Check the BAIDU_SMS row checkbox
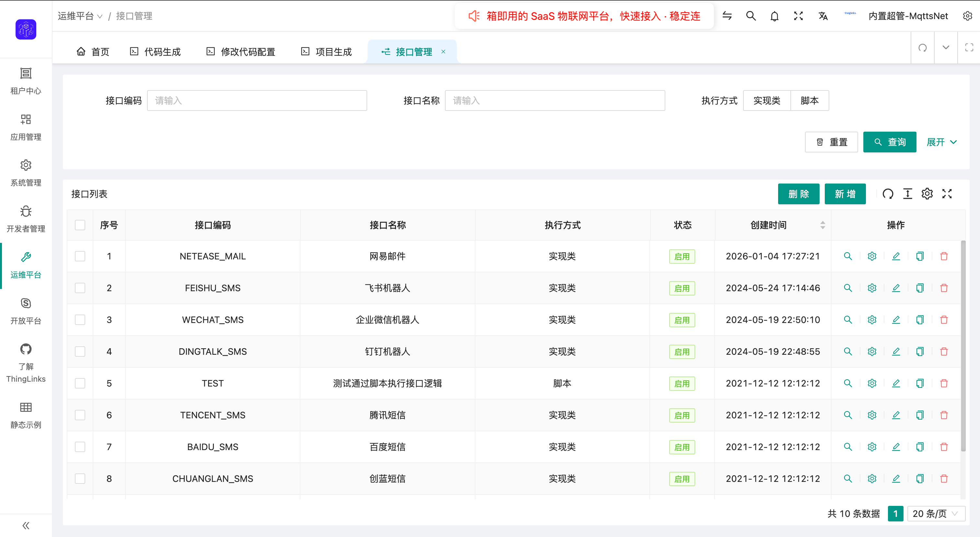 (x=80, y=447)
